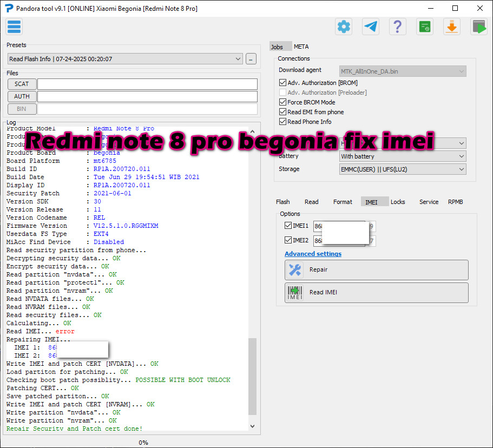Open dropdown above the Battery field
The height and width of the screenshot is (448, 493).
[x=403, y=143]
